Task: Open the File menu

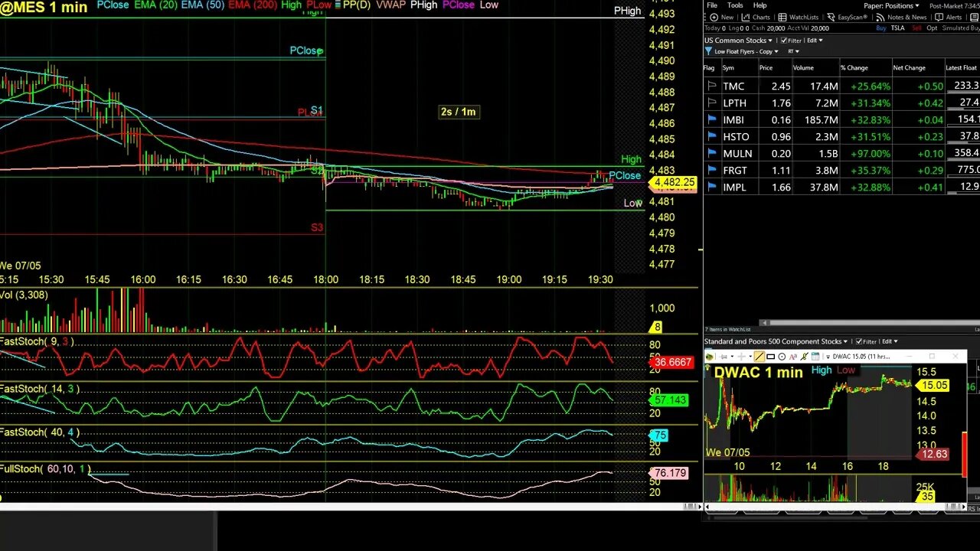Action: [x=712, y=5]
